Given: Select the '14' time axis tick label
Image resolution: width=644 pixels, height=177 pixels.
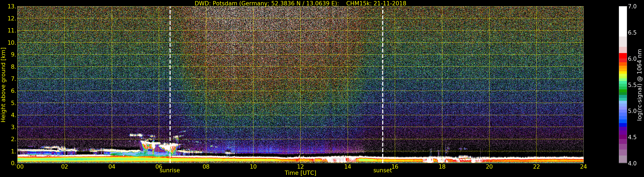Looking at the screenshot, I should (348, 166).
